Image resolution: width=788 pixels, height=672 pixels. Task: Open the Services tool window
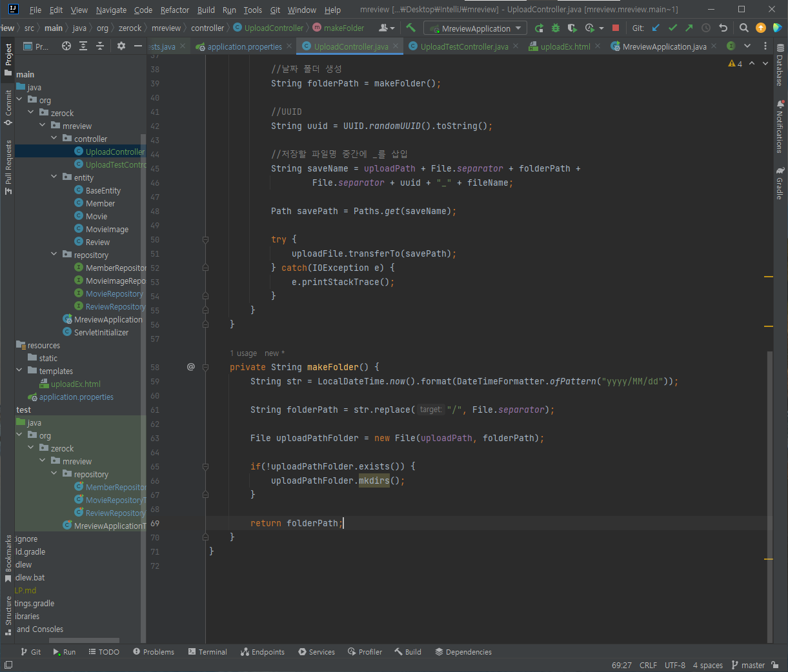[316, 652]
